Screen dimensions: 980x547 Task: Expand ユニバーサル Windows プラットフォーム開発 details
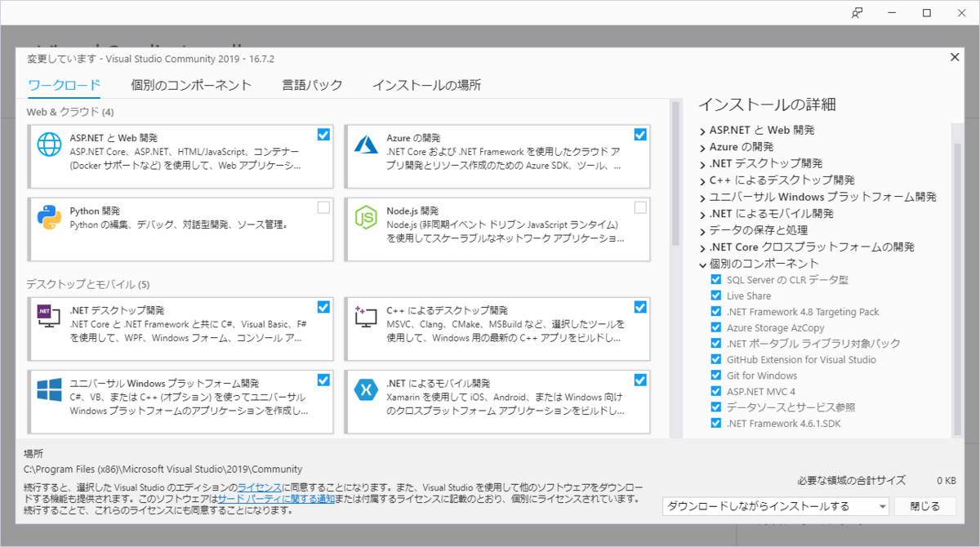pyautogui.click(x=702, y=198)
